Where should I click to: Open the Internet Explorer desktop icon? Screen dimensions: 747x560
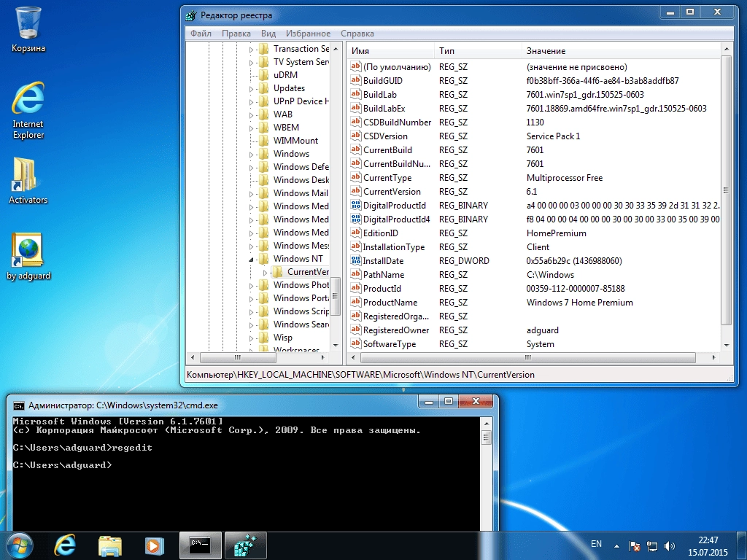pos(28,111)
